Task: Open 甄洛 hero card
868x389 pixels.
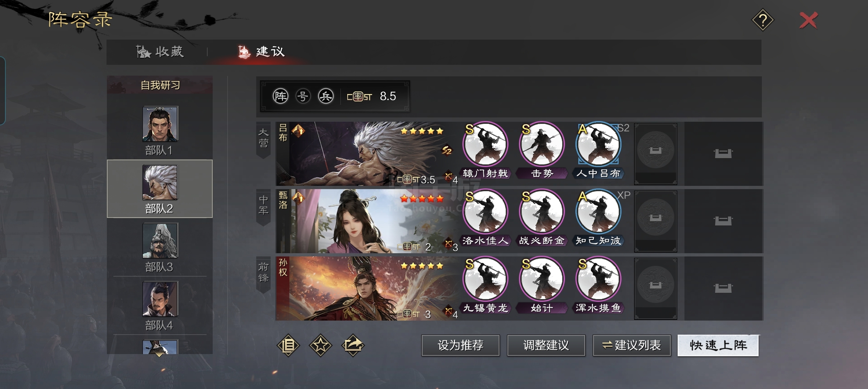Action: point(367,221)
